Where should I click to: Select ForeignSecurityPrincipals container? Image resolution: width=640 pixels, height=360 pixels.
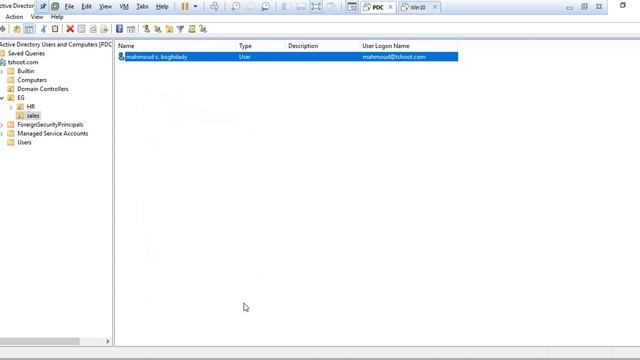click(50, 125)
